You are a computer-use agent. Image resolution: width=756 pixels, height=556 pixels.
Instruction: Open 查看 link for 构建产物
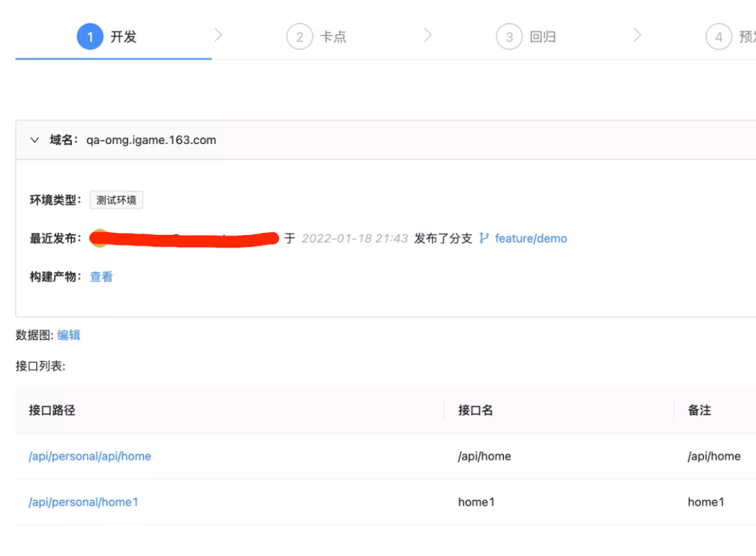point(101,277)
